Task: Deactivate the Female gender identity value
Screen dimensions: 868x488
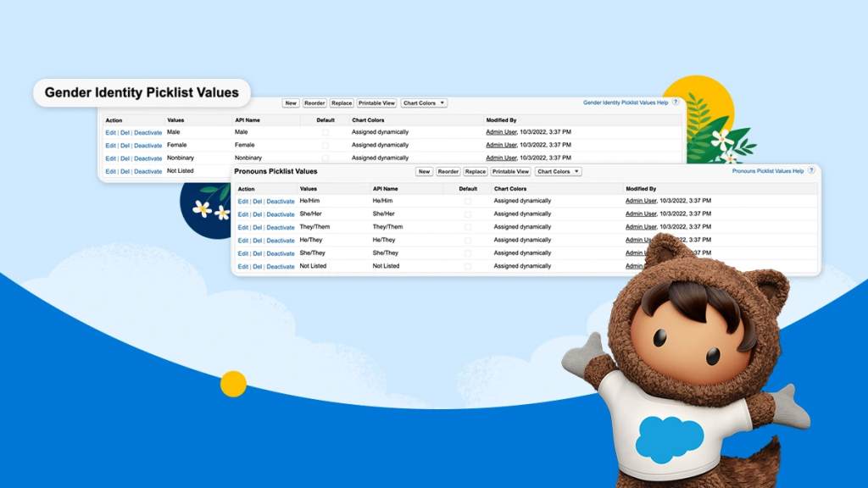Action: pyautogui.click(x=147, y=146)
